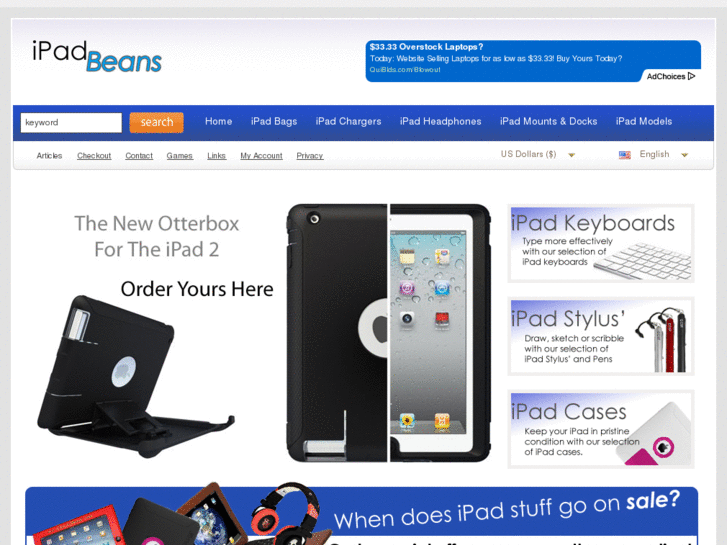Expand the English language dropdown
The height and width of the screenshot is (545, 727).
coord(663,154)
